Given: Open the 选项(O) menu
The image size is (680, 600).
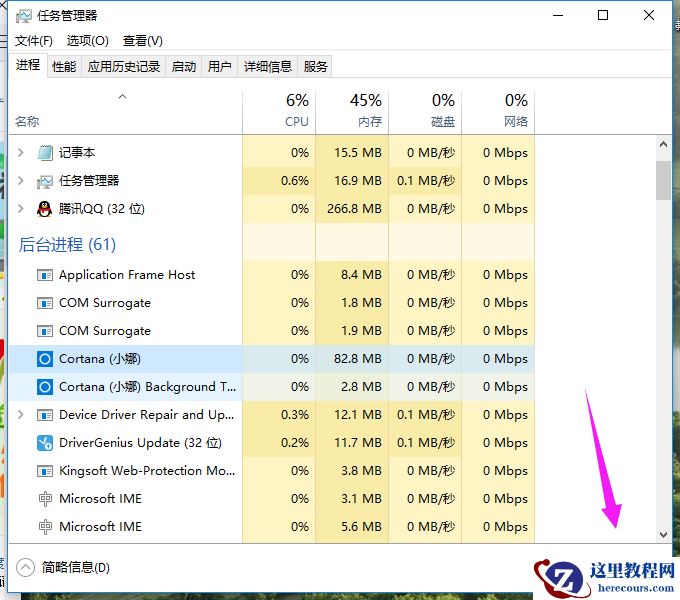Looking at the screenshot, I should tap(88, 41).
